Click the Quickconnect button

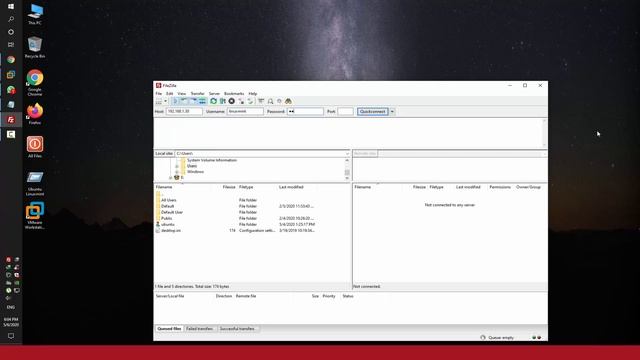373,111
